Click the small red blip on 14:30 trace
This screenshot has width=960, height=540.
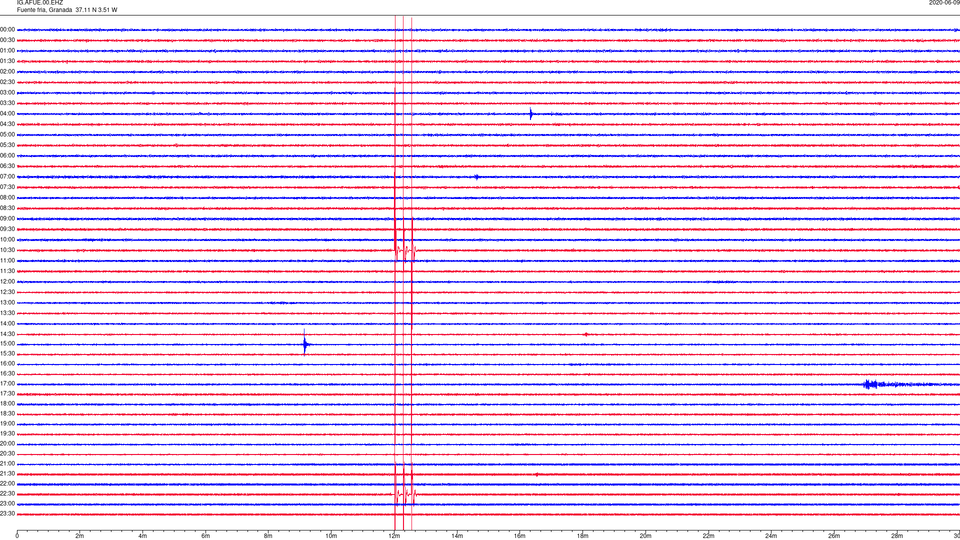coord(586,334)
